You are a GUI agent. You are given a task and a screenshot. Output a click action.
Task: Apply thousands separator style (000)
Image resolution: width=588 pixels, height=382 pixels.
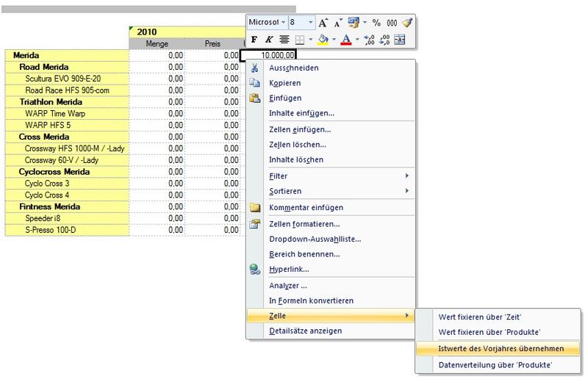(392, 23)
